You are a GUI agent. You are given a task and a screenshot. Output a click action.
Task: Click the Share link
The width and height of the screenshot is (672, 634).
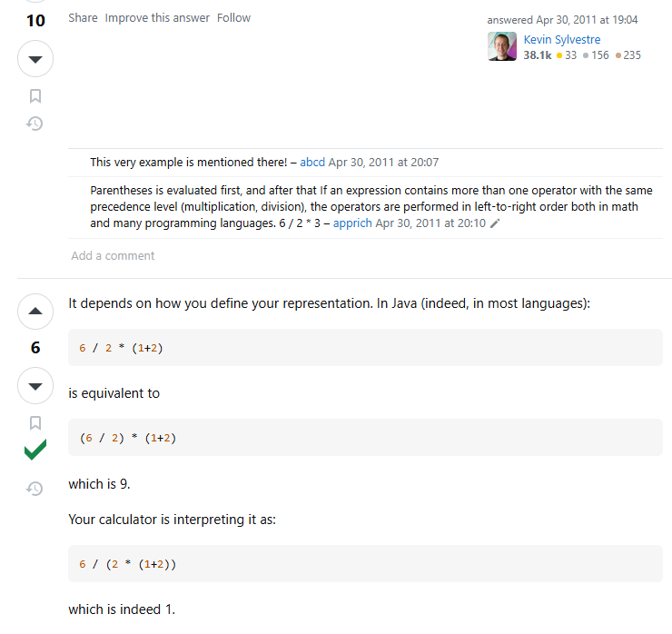coord(83,18)
